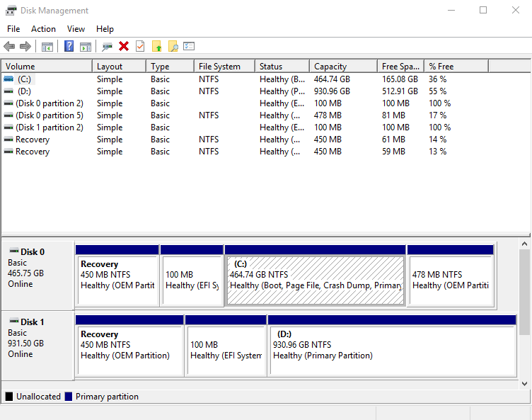Select the Disk 1 Recovery 450 MB partition block

point(129,346)
